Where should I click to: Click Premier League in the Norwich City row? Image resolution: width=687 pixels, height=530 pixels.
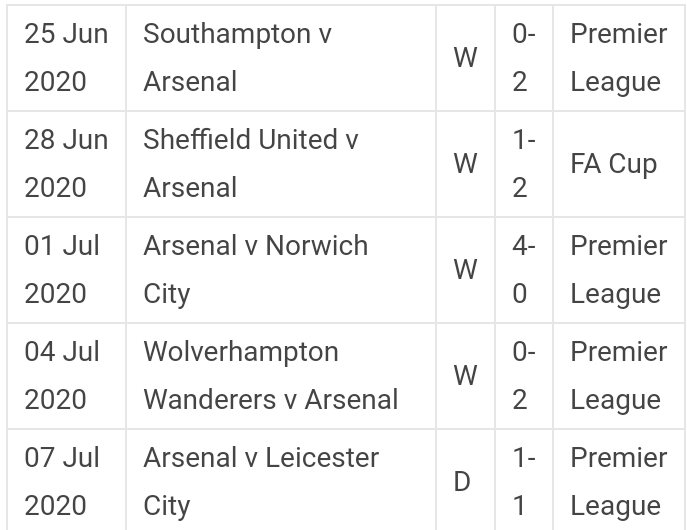pyautogui.click(x=618, y=270)
